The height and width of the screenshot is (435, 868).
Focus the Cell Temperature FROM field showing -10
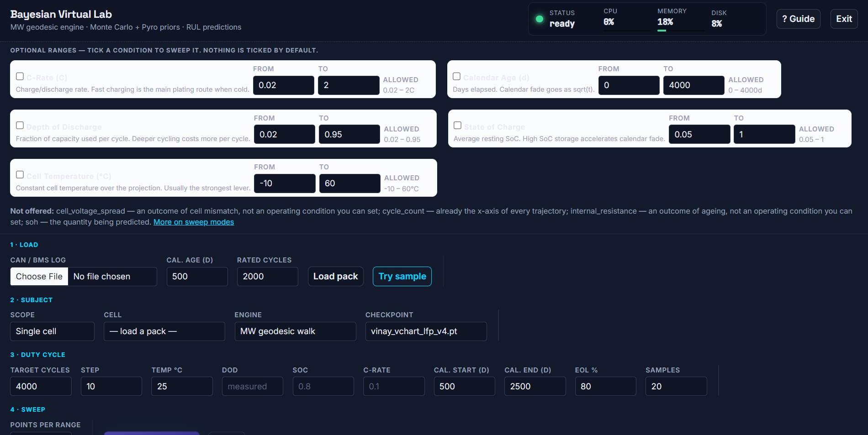click(x=285, y=183)
